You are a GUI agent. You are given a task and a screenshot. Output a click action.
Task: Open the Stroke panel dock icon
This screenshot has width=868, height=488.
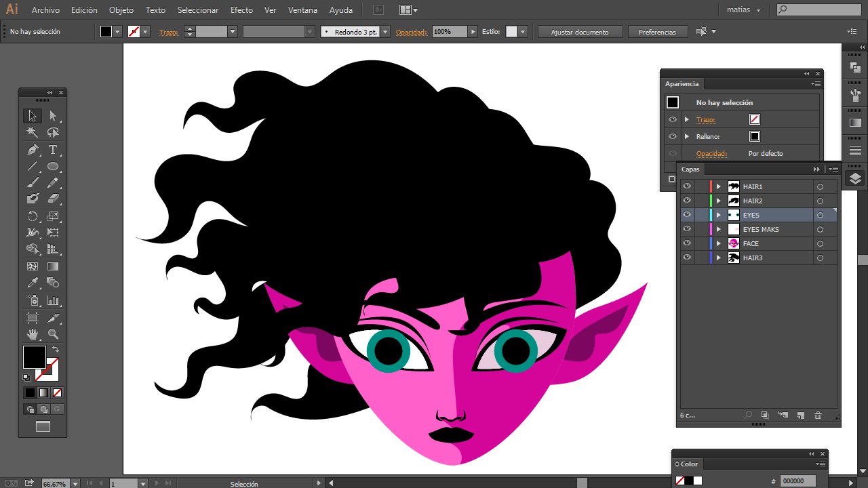tap(855, 150)
